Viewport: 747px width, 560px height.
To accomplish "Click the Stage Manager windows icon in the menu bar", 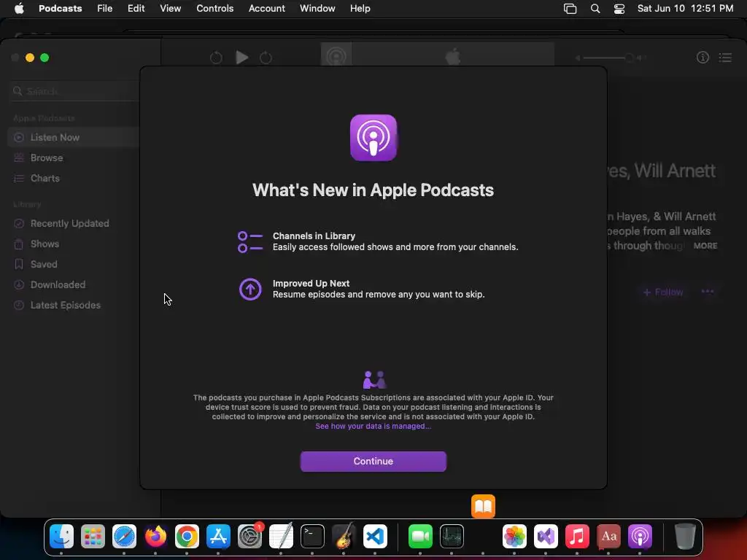I will (570, 8).
